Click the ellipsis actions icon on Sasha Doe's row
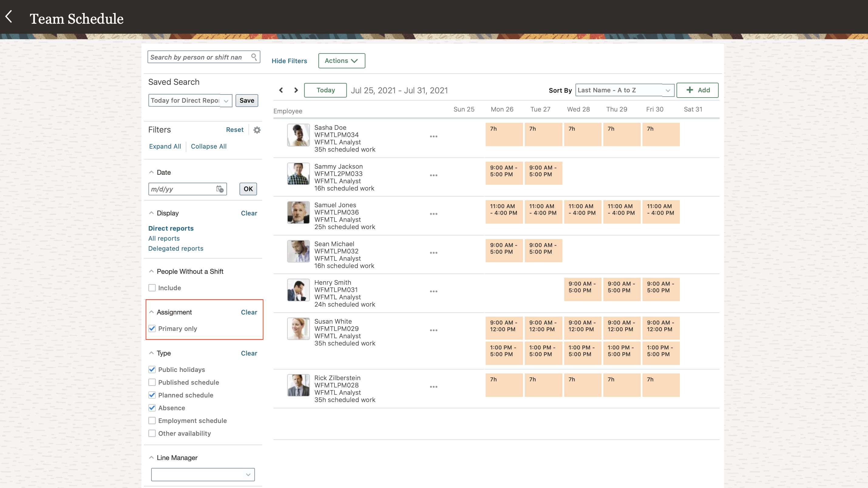Viewport: 868px width, 488px height. 433,136
